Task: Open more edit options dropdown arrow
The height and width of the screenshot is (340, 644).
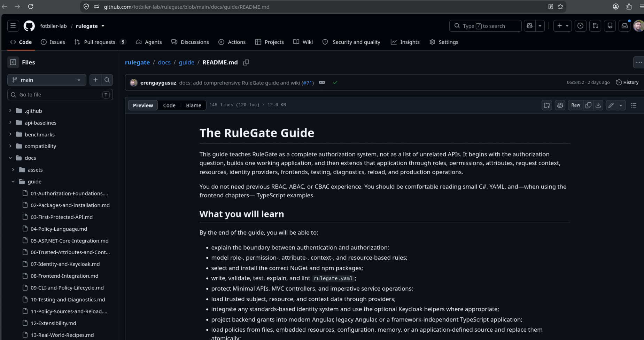Action: pos(621,105)
